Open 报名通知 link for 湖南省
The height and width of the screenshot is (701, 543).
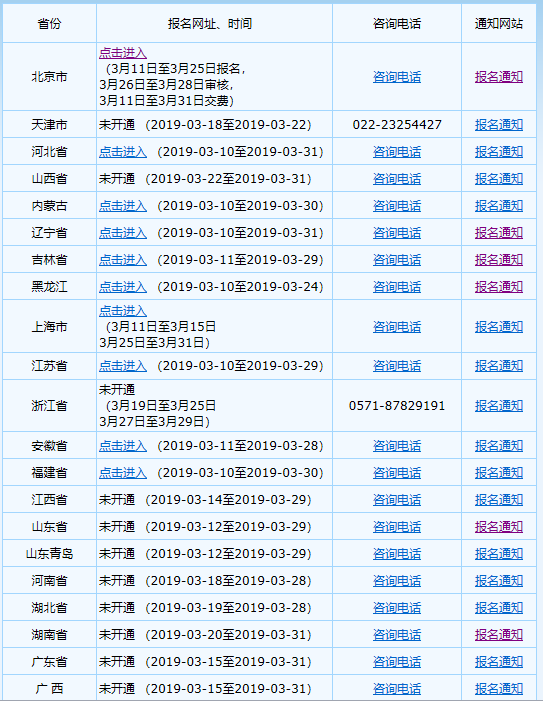(499, 634)
